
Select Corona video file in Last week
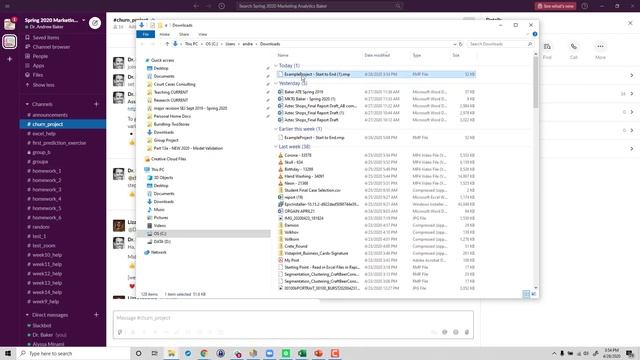298,155
